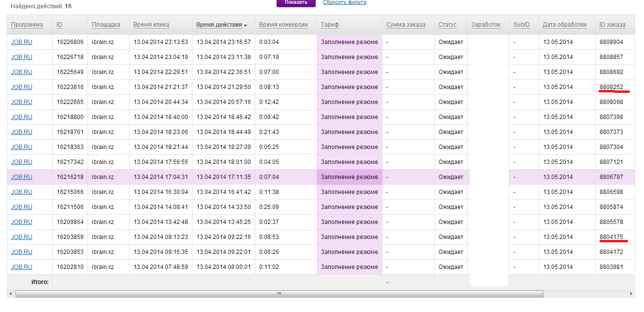Sort by Тариф column header
The image size is (644, 312).
coord(330,25)
